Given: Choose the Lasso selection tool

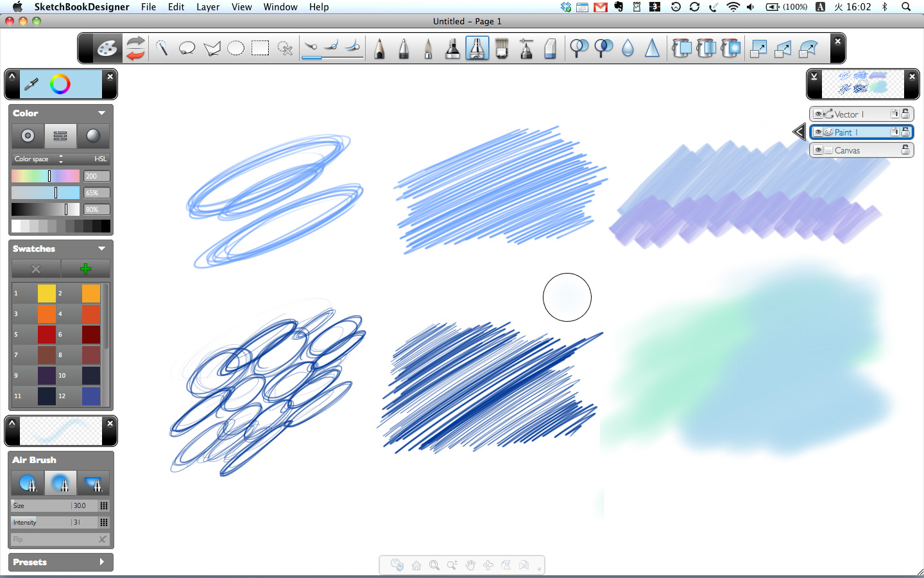Looking at the screenshot, I should [x=187, y=49].
